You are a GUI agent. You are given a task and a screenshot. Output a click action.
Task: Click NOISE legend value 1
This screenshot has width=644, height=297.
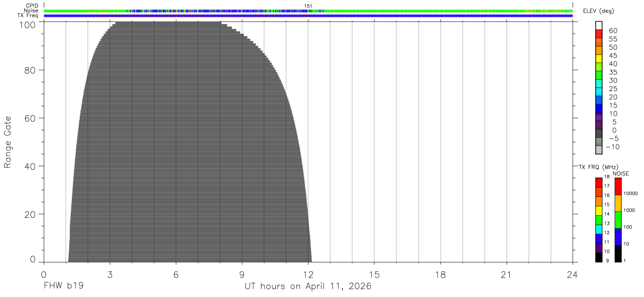coord(625,260)
